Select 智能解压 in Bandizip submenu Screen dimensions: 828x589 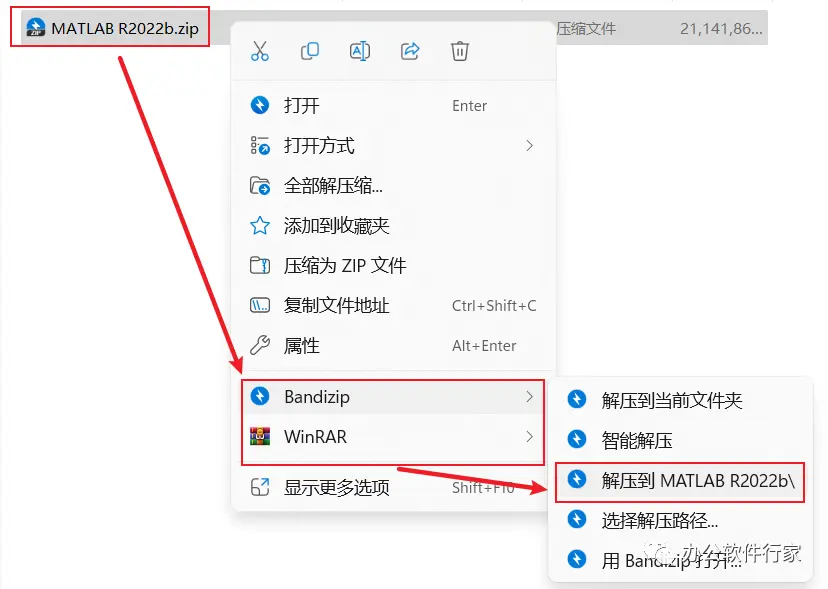click(x=680, y=440)
